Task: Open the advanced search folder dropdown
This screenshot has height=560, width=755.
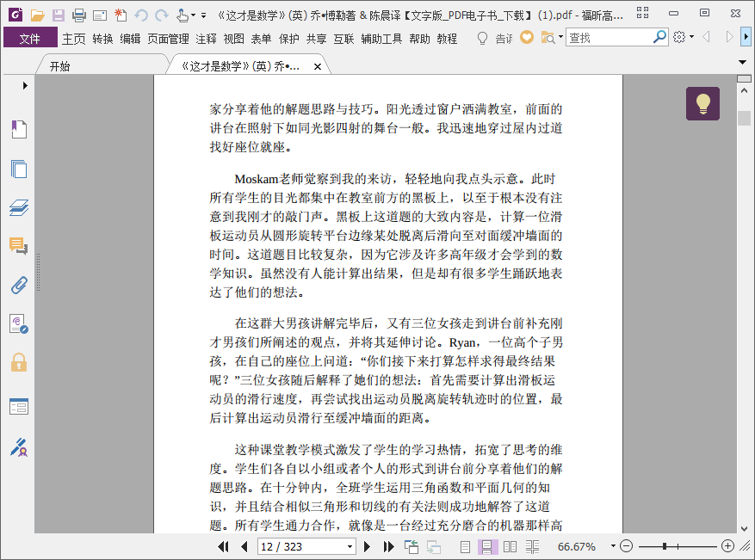Action: [x=560, y=37]
